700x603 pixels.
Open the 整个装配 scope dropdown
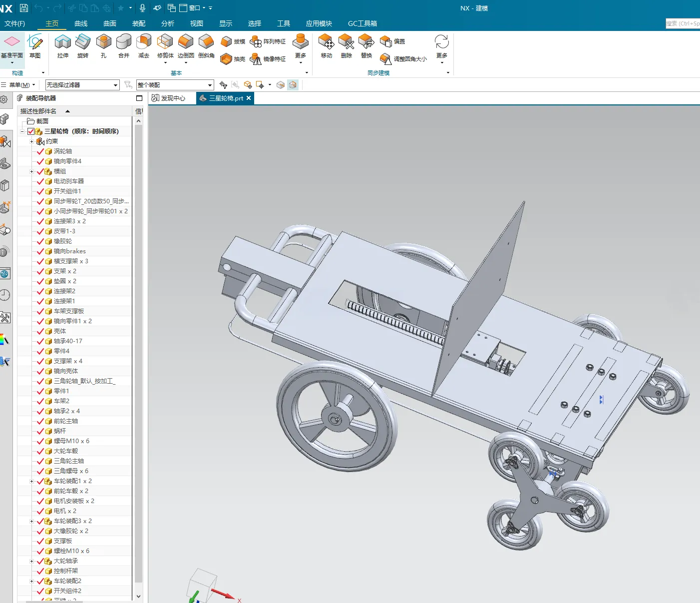(175, 85)
